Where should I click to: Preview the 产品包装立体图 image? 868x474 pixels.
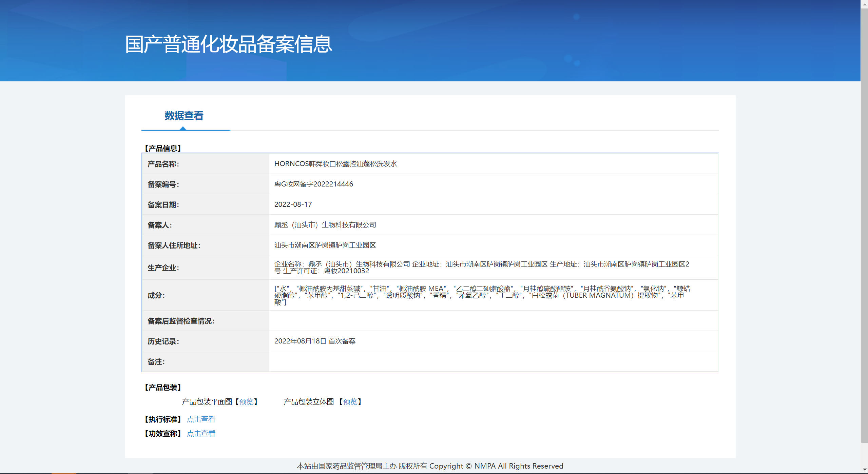(x=350, y=402)
